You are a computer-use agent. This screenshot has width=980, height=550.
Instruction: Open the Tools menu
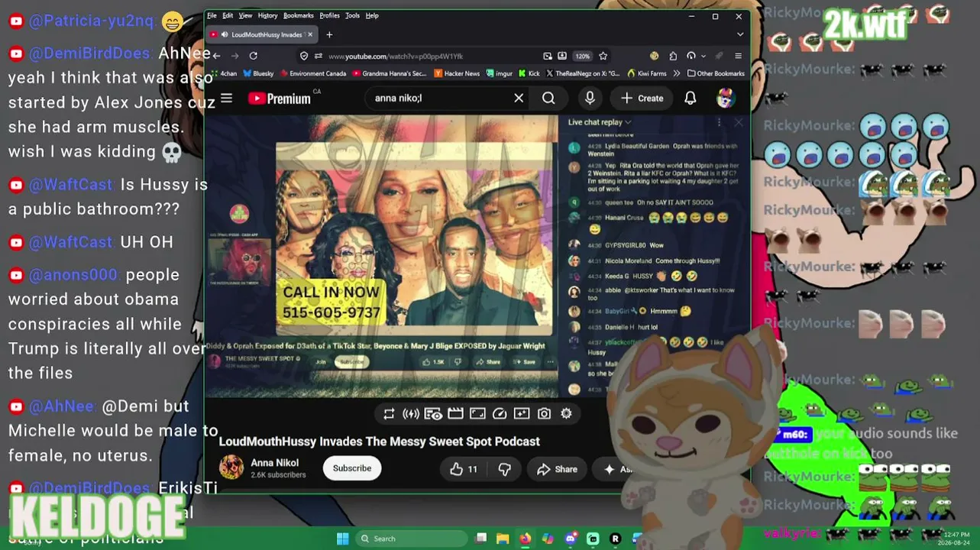[x=352, y=15]
